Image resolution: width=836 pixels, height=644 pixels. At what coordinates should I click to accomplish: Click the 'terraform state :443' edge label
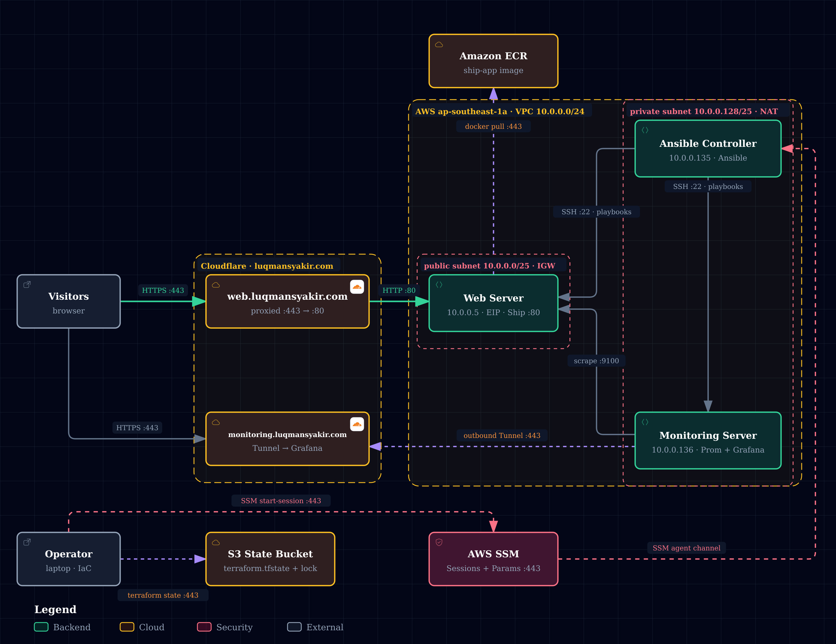(163, 595)
